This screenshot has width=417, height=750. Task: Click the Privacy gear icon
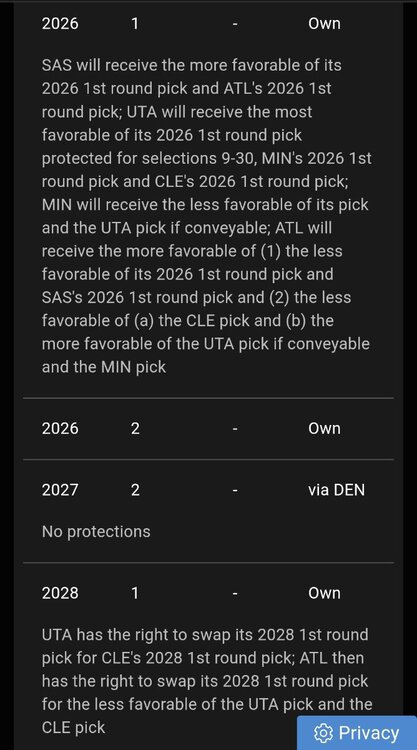click(x=323, y=733)
